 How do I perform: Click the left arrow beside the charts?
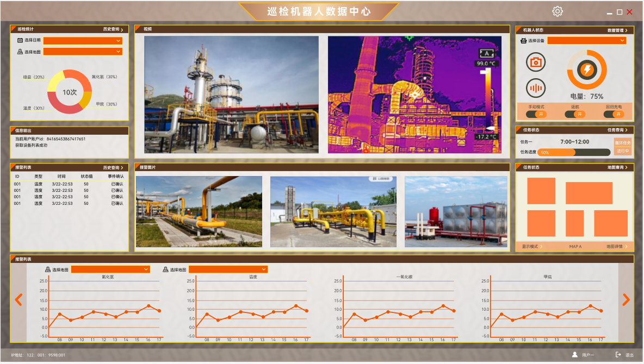click(18, 299)
